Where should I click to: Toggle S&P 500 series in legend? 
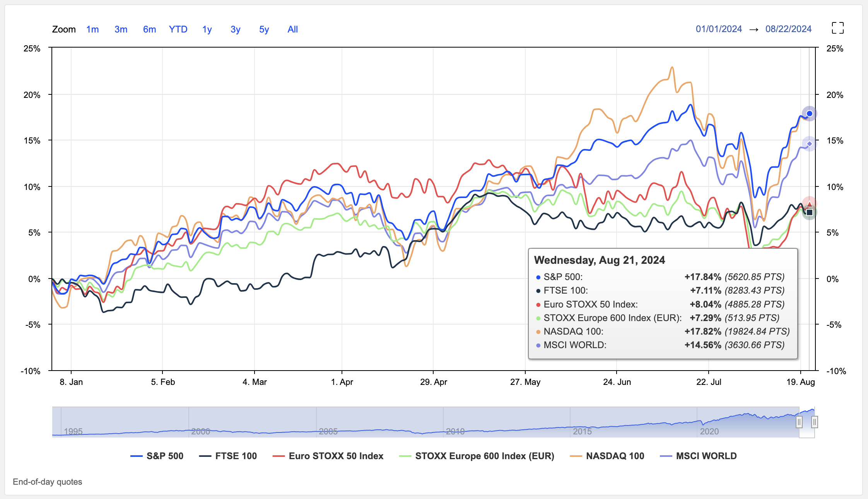[x=157, y=456]
